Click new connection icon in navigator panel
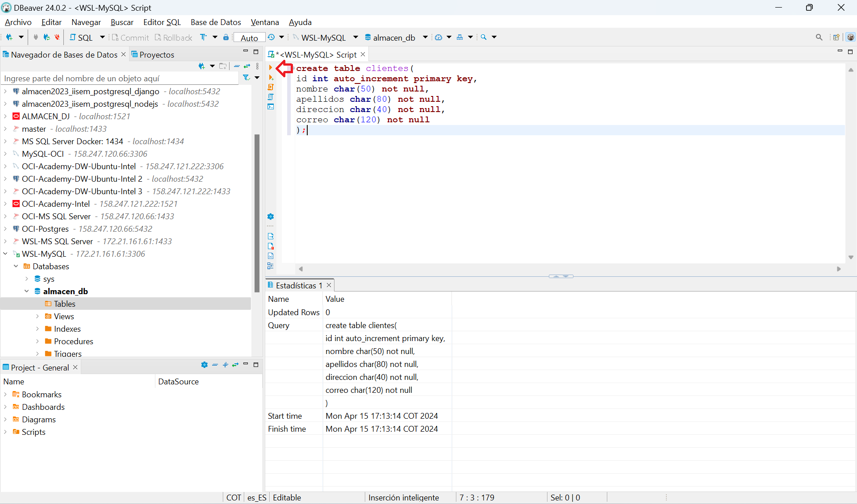 coord(202,66)
